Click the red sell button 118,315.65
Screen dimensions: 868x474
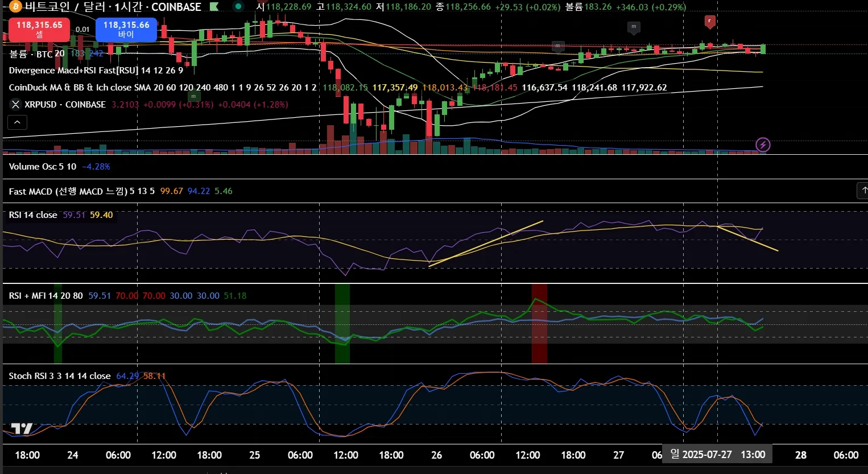coord(39,29)
